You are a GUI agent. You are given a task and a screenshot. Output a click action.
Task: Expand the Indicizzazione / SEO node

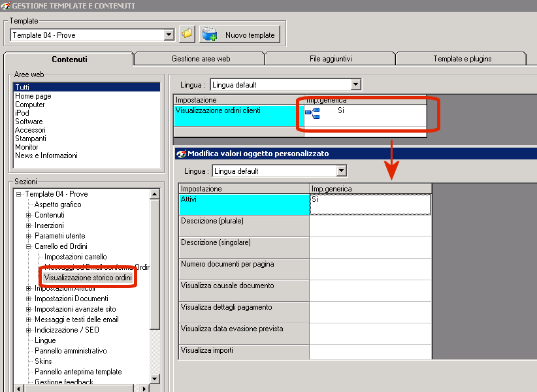coord(29,330)
